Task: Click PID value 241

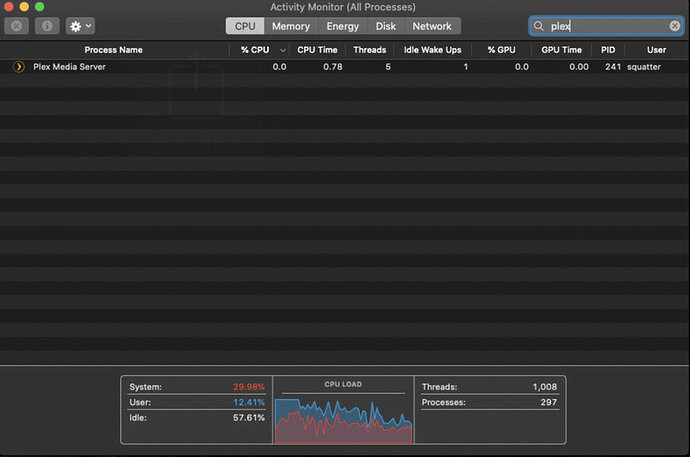Action: tap(613, 67)
